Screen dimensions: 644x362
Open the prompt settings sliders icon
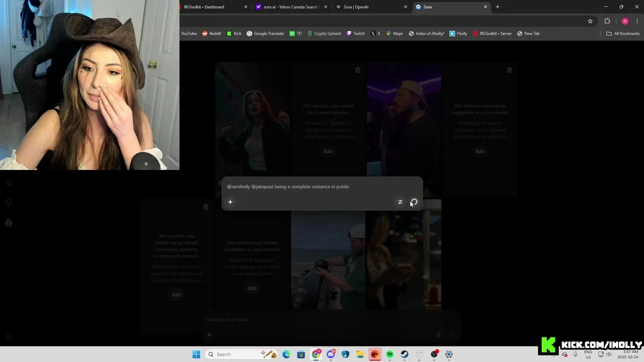pos(400,202)
